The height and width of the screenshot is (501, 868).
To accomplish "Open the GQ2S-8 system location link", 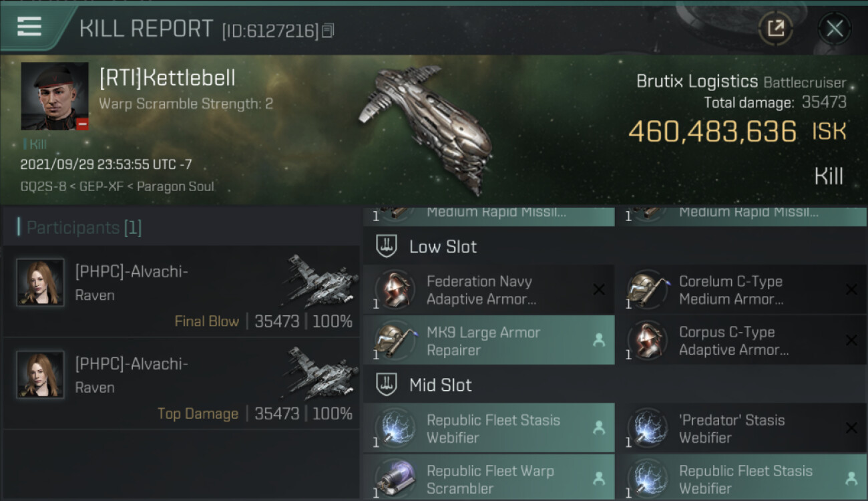I will (x=43, y=186).
